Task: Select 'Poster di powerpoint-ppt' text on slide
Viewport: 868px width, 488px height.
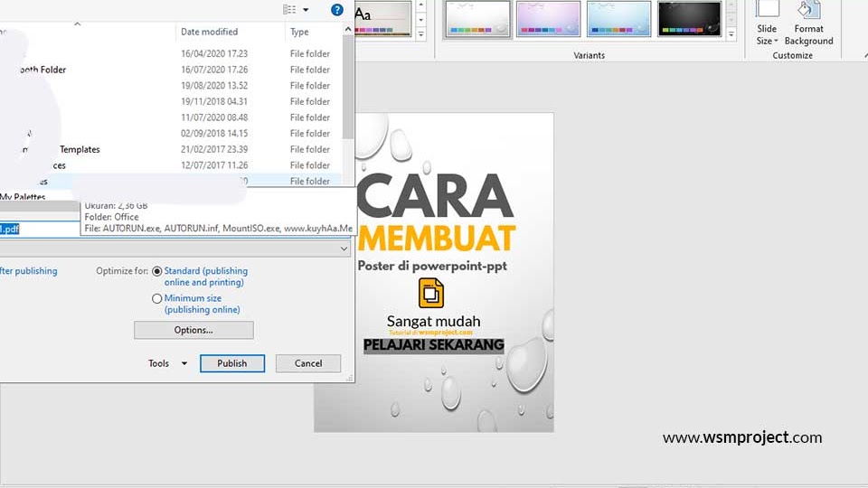Action: (x=432, y=266)
